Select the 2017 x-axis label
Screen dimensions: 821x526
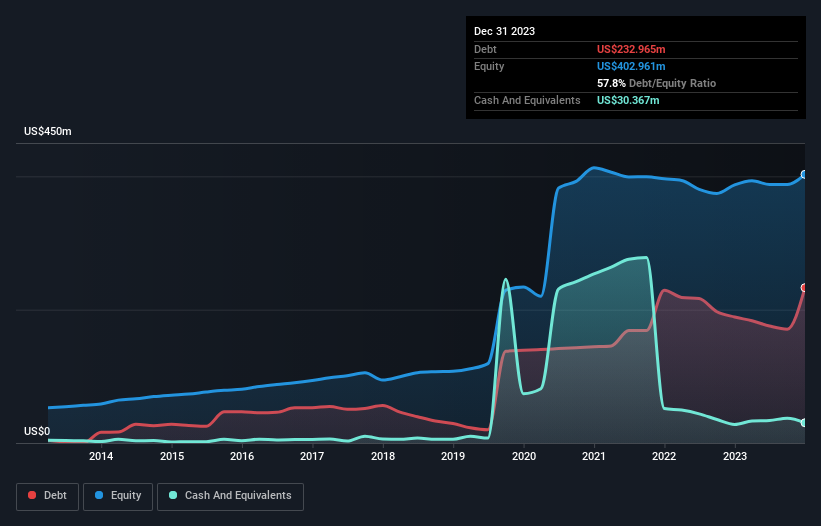point(312,456)
